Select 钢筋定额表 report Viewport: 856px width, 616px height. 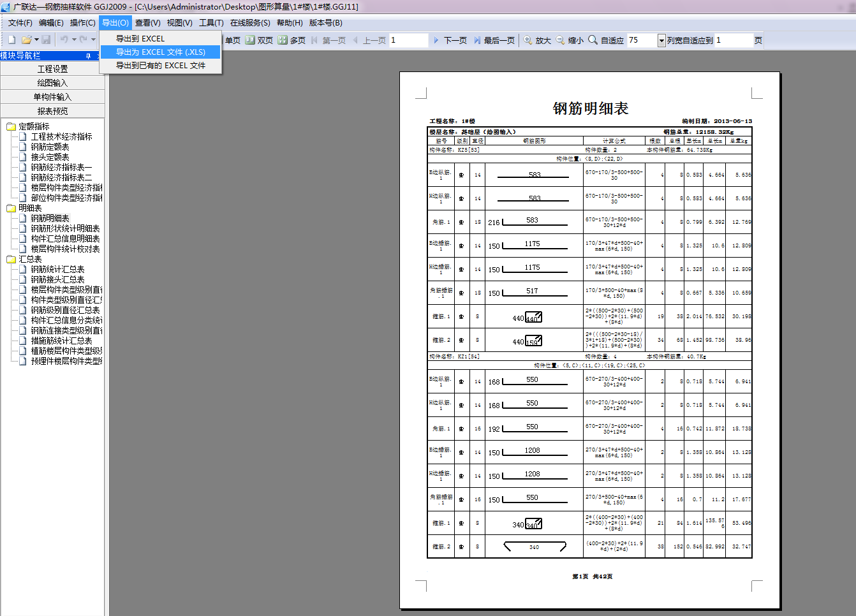tap(50, 147)
